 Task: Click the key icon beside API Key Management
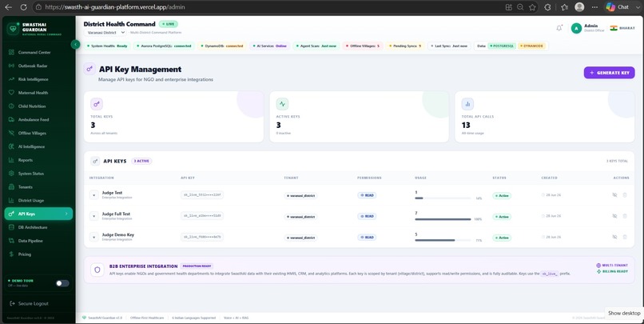click(89, 69)
